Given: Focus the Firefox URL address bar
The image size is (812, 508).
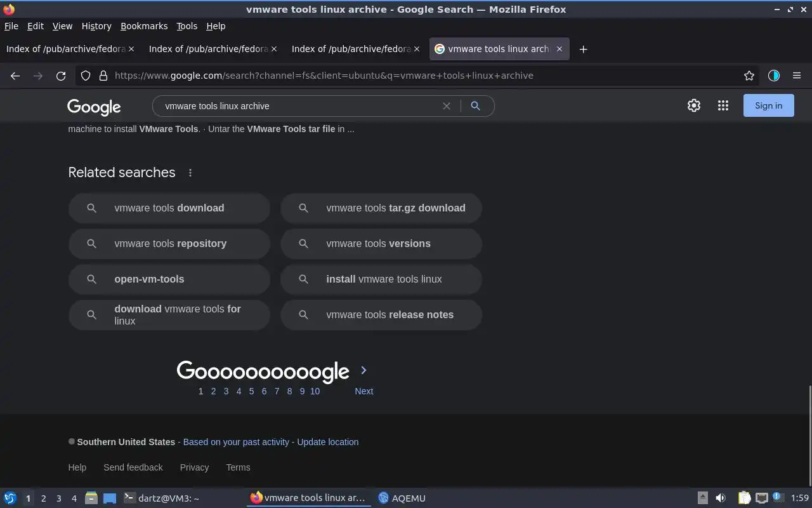Looking at the screenshot, I should 425,76.
